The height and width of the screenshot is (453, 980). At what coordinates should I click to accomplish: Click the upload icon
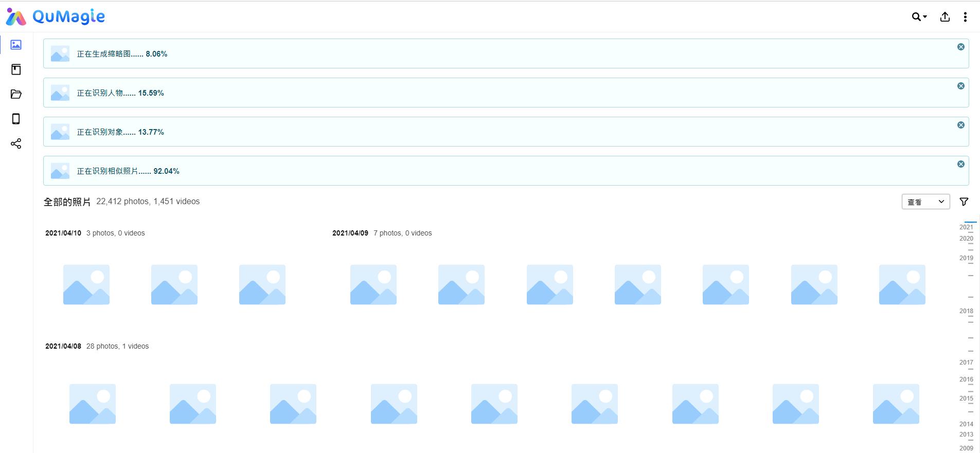tap(945, 17)
